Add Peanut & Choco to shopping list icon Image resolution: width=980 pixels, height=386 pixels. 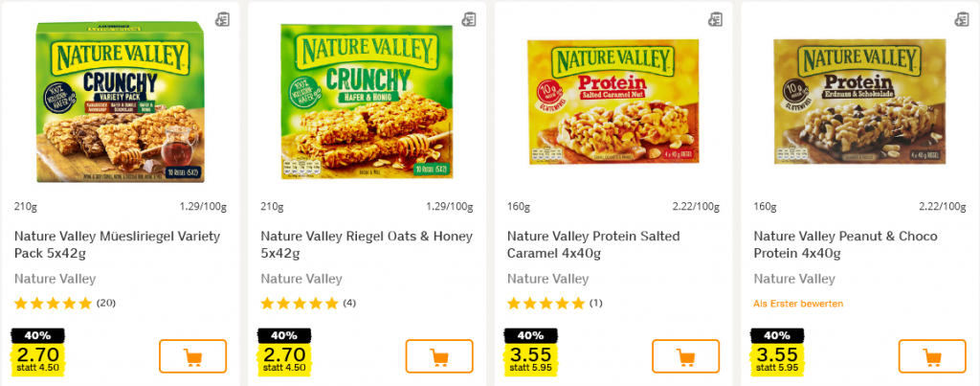pyautogui.click(x=962, y=19)
